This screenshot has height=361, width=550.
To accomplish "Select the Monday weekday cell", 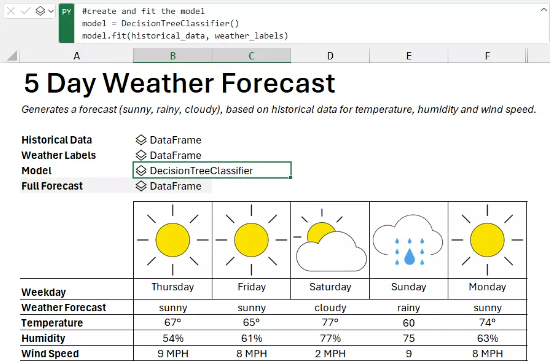I will (487, 287).
